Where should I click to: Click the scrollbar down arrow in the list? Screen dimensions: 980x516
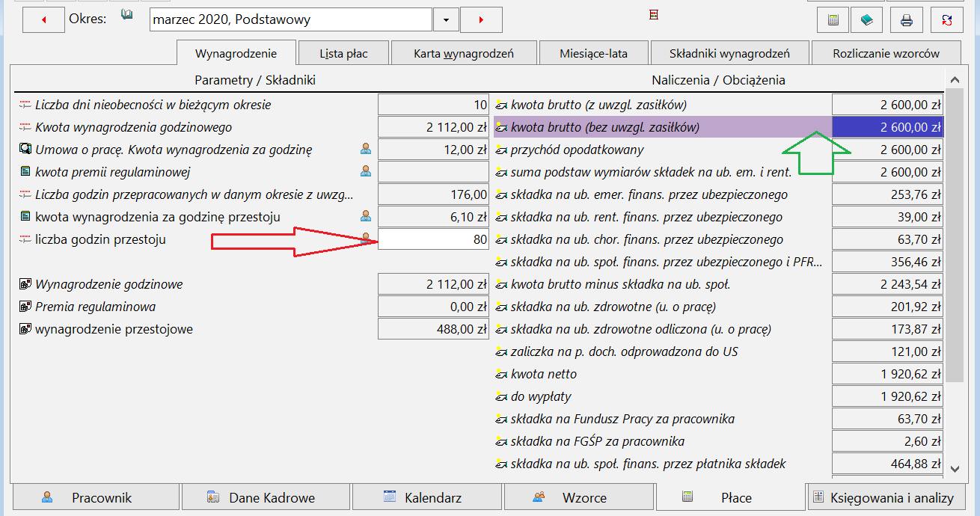coord(955,468)
